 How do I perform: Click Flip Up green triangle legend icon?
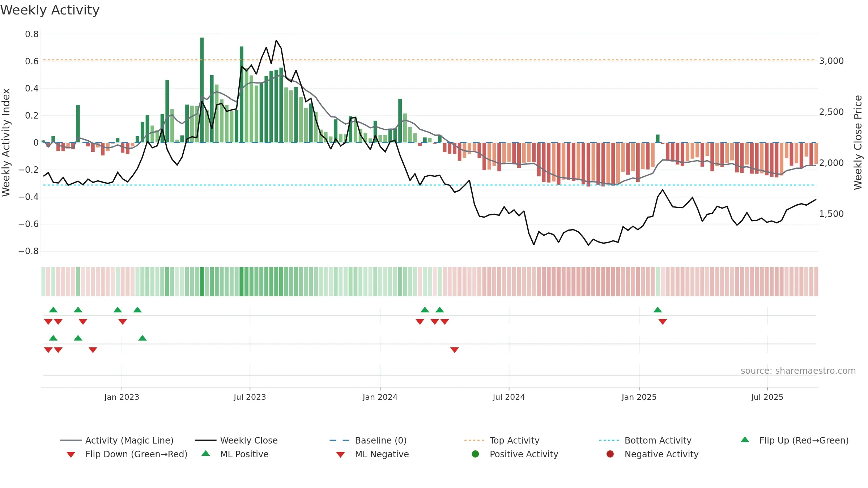coord(745,440)
